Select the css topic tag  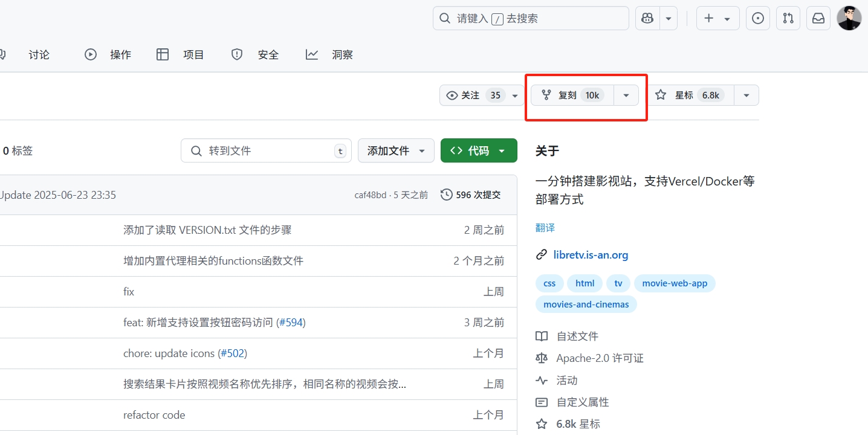click(549, 283)
